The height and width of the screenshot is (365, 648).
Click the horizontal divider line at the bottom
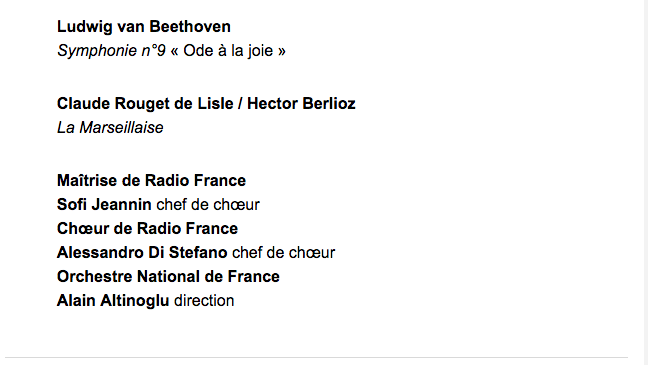316,358
